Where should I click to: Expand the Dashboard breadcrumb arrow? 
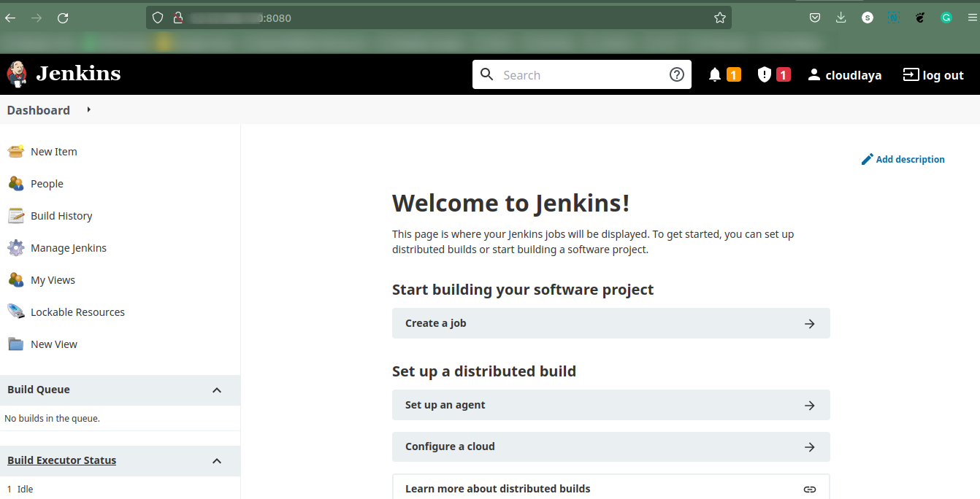89,109
